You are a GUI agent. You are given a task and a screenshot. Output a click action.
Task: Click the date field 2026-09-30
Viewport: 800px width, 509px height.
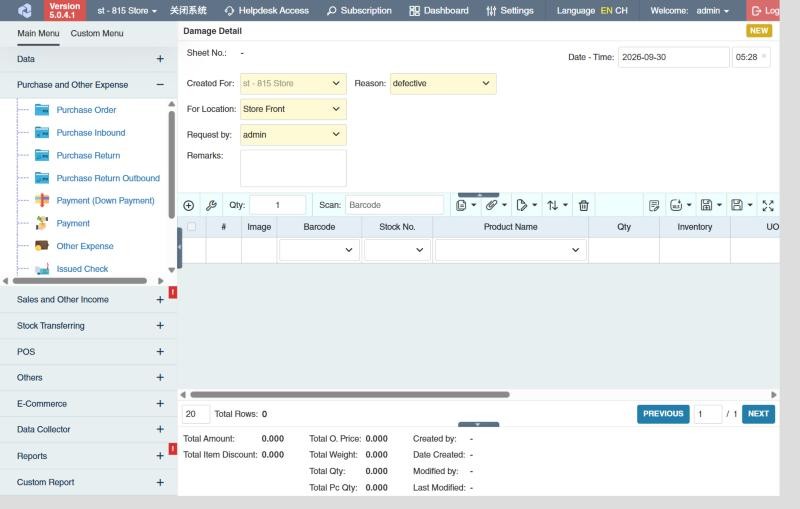tap(673, 57)
